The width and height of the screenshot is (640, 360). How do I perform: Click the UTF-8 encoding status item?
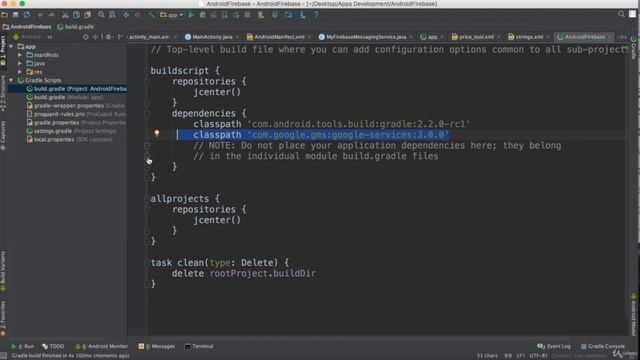538,356
